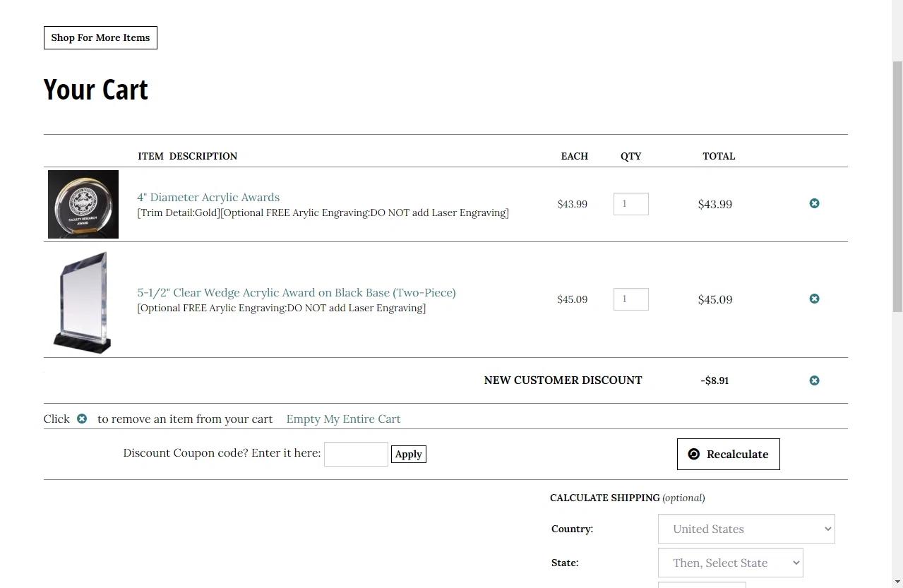Open the 4" Diameter Acrylic Awards product image
This screenshot has height=588, width=903.
coord(83,204)
